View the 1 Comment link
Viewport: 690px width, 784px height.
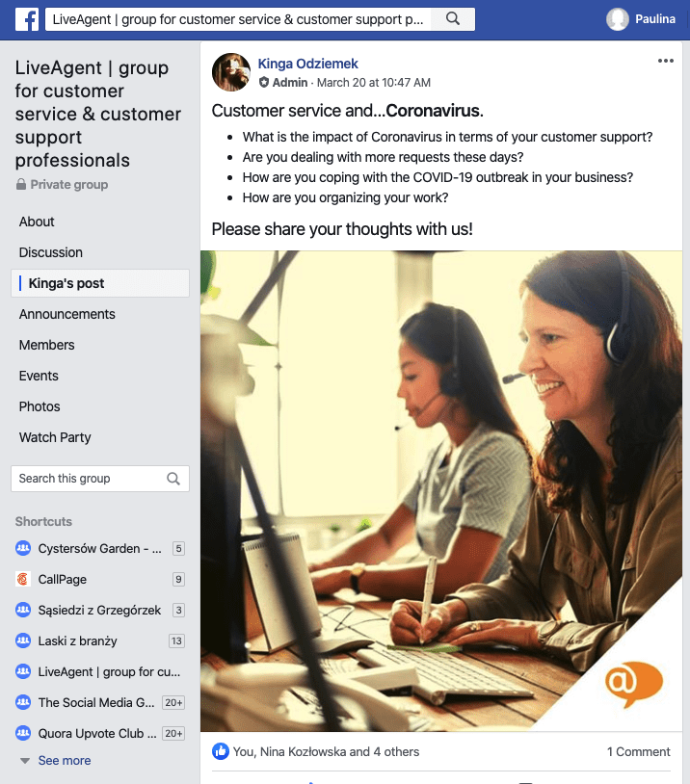639,751
